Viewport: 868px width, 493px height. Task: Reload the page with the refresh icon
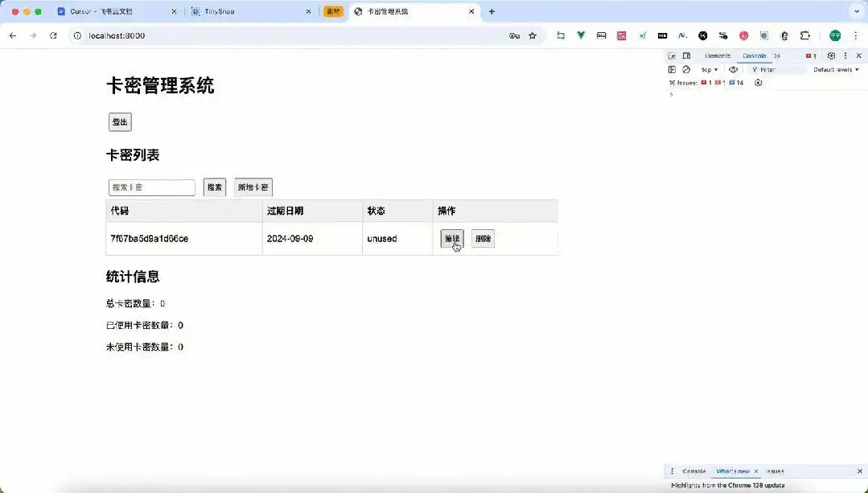click(x=53, y=36)
